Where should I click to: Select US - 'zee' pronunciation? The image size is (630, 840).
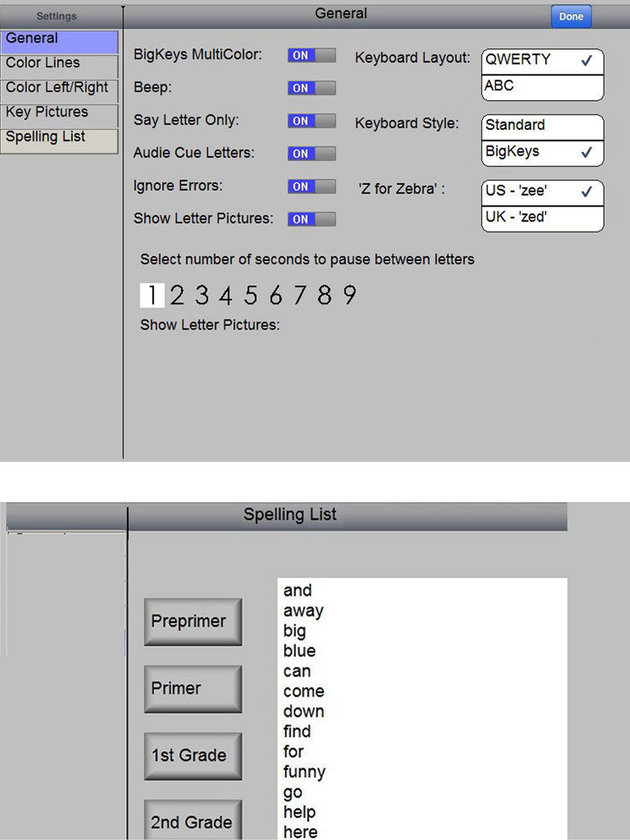542,193
